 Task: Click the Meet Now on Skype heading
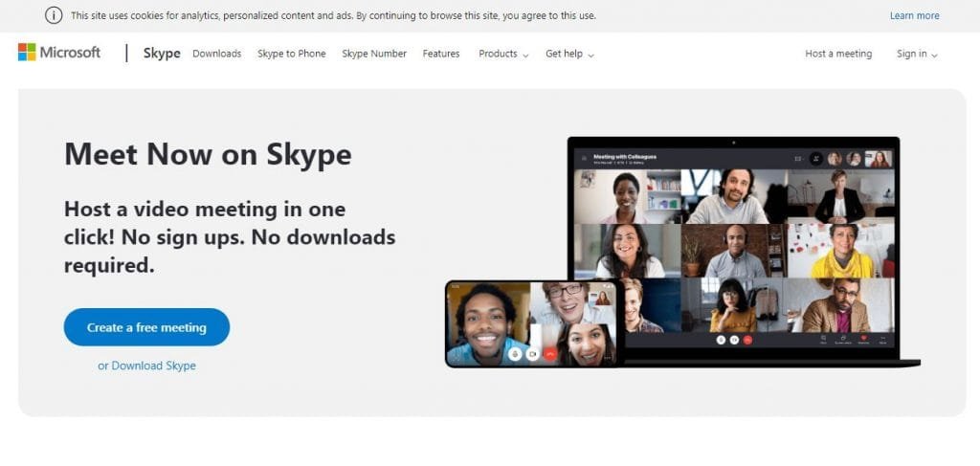(x=208, y=154)
